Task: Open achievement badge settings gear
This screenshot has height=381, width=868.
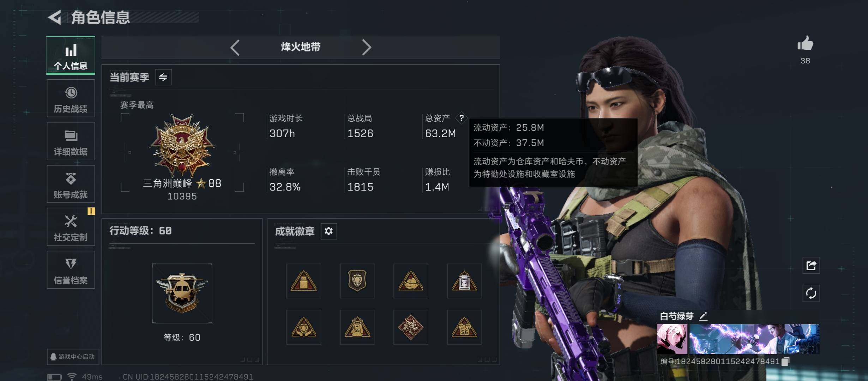Action: point(328,231)
